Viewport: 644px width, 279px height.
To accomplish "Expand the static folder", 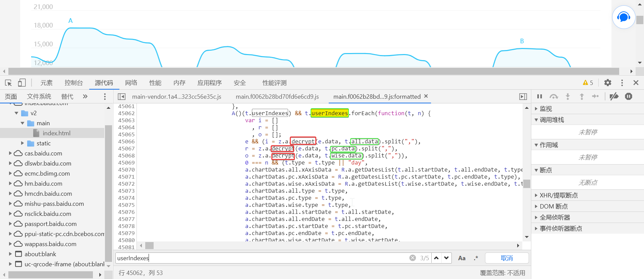I will [22, 143].
